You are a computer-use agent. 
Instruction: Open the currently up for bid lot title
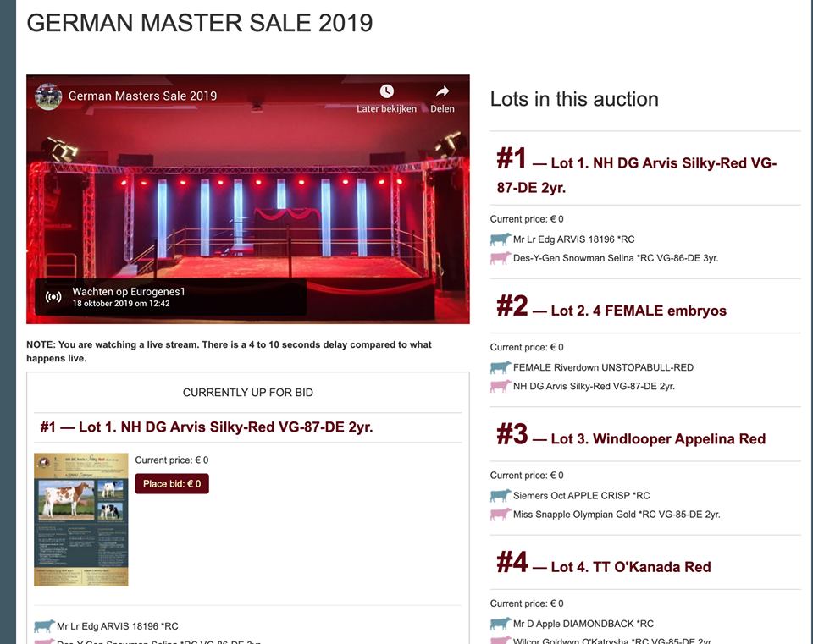207,427
